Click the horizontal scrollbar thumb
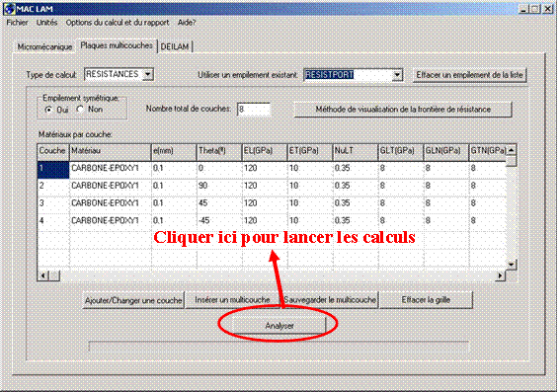 point(54,275)
